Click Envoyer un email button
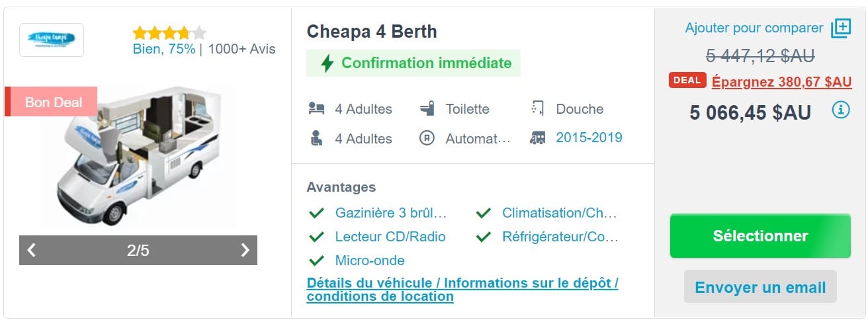868x320 pixels. pos(760,287)
